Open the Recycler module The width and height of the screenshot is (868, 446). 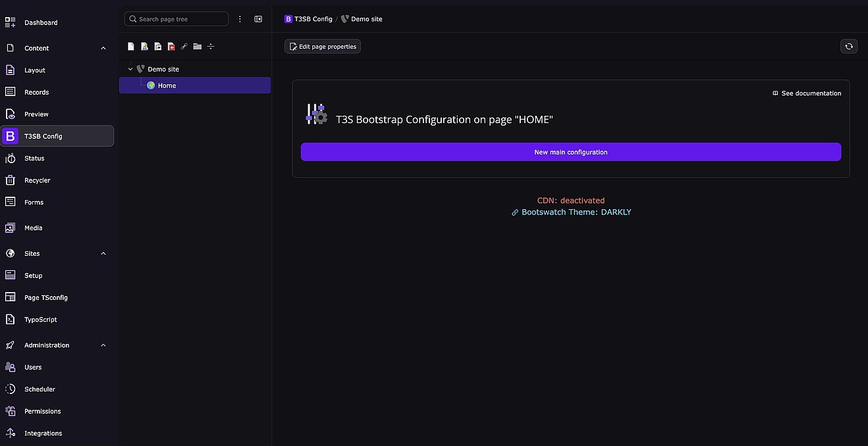pos(37,180)
